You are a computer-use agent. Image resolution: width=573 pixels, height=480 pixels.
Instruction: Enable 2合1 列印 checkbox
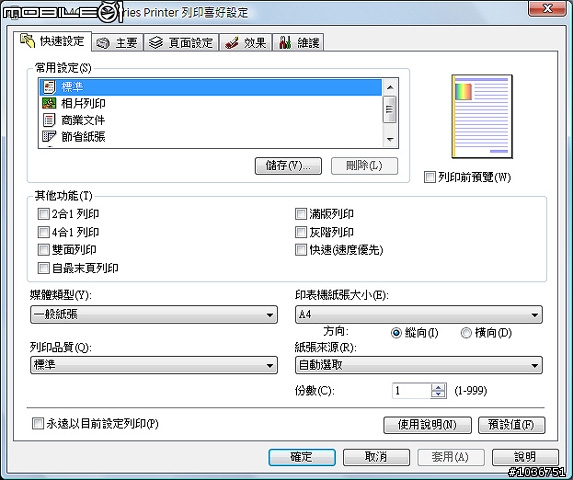(x=43, y=214)
